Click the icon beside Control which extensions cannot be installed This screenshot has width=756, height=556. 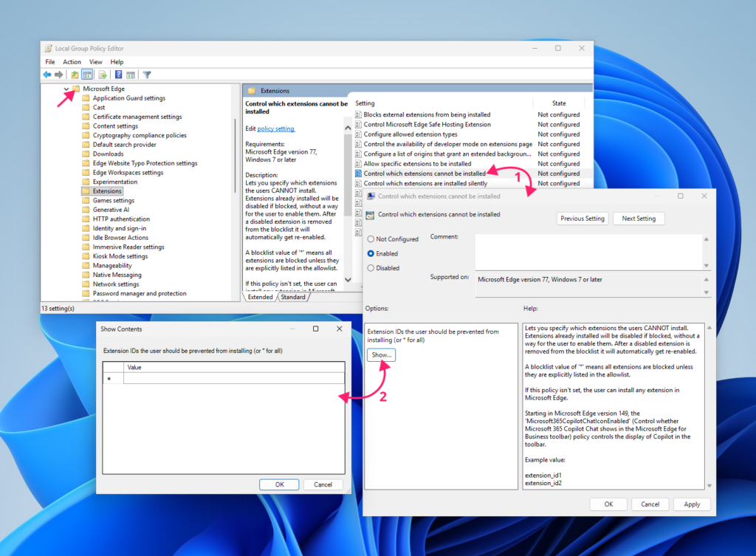coord(358,174)
